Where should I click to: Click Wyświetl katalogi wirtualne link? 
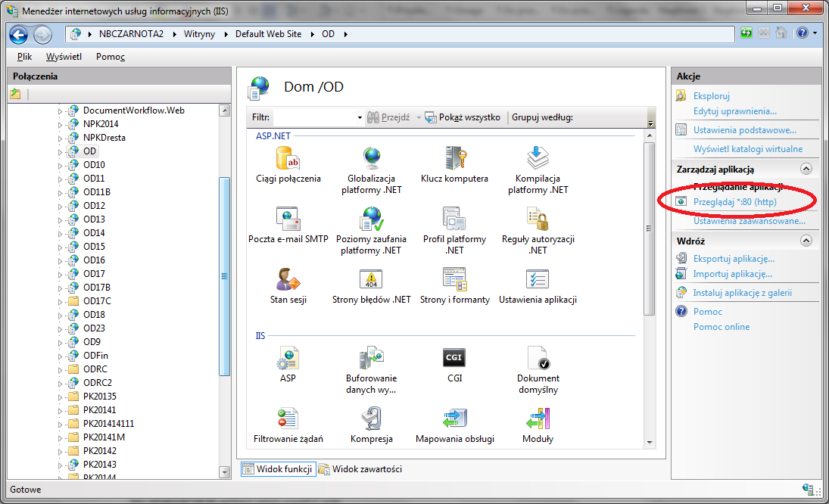(x=748, y=149)
